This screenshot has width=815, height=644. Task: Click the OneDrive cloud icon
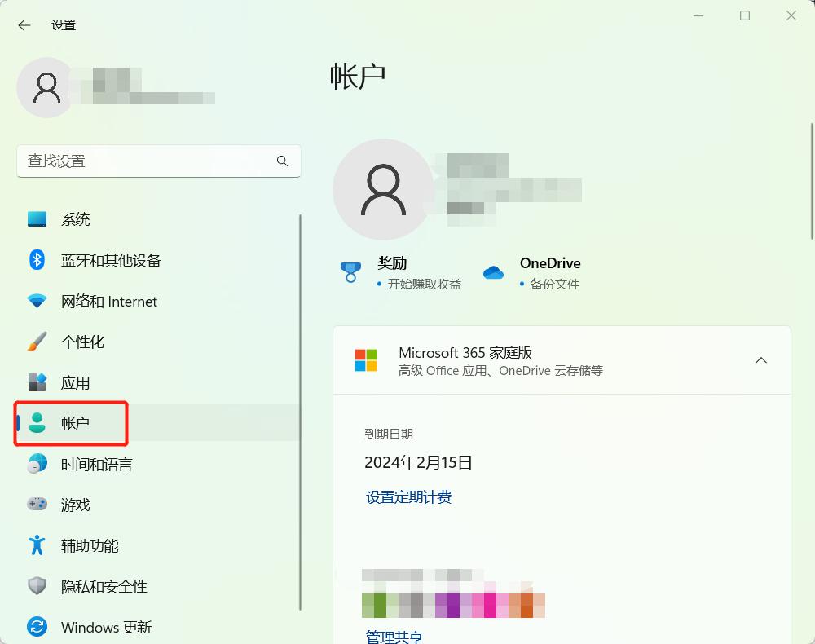[x=494, y=271]
